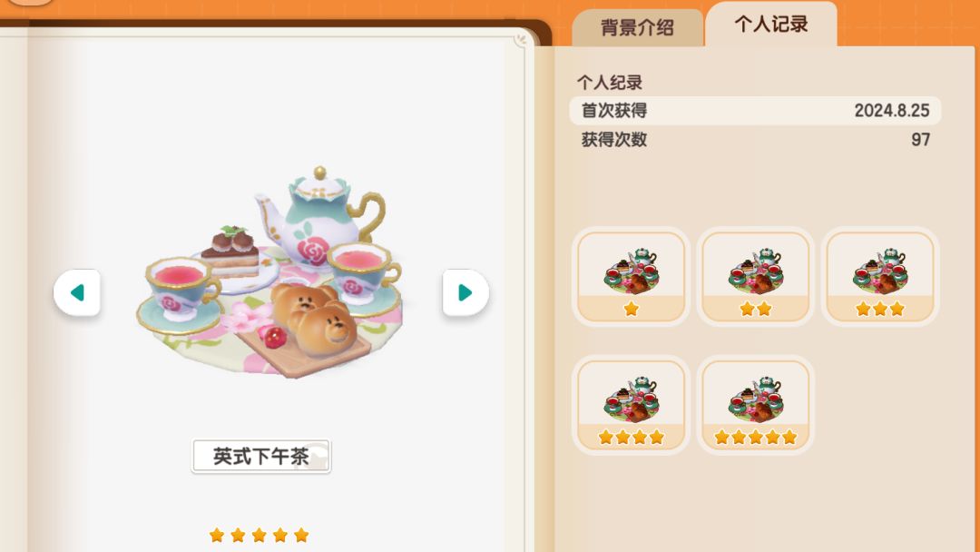
Task: Select the one-star tea set record
Action: [x=632, y=276]
